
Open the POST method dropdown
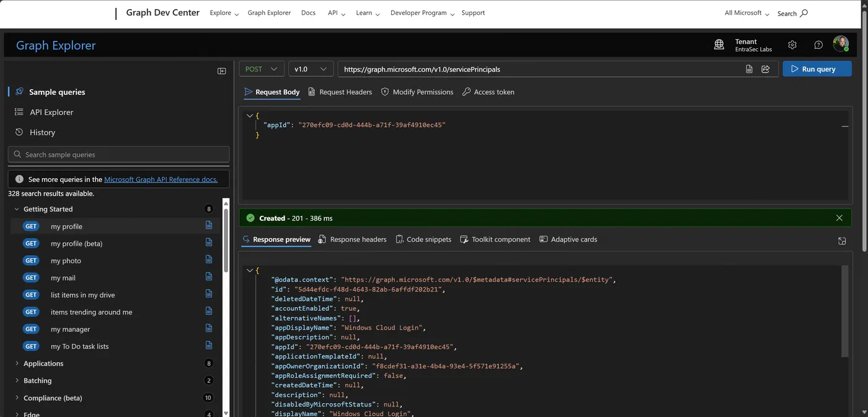tap(261, 69)
